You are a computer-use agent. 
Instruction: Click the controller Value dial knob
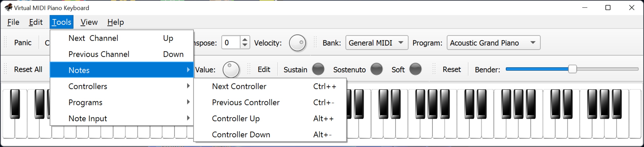(x=231, y=69)
